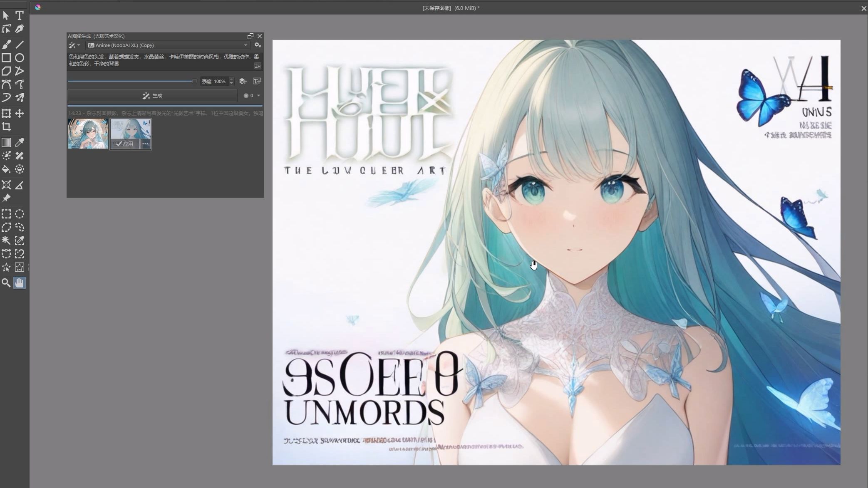Screen dimensions: 868x488
Task: Select the Freehand Brush tool
Action: (6, 44)
